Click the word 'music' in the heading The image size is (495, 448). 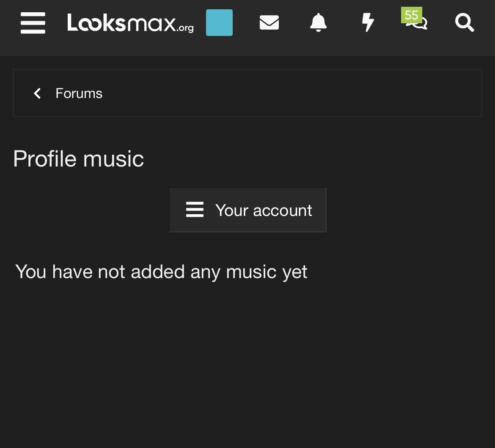(x=113, y=159)
